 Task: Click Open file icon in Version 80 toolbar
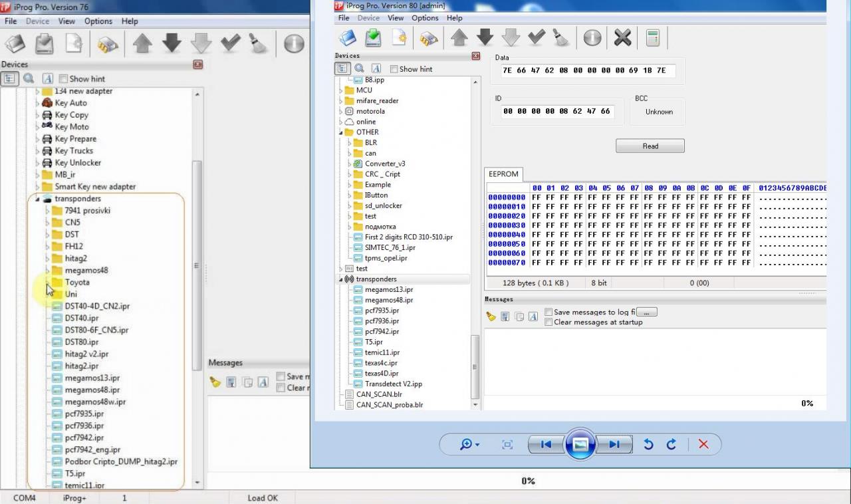point(348,38)
